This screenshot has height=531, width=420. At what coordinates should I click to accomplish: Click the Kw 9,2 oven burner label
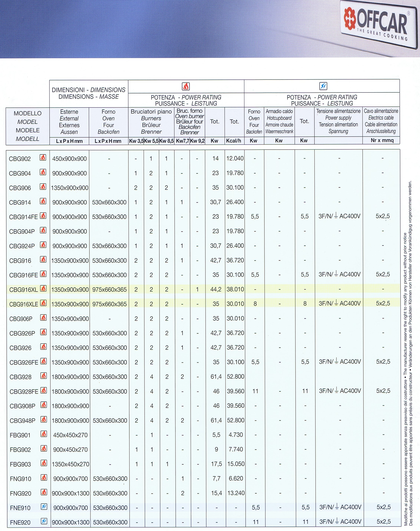click(197, 141)
